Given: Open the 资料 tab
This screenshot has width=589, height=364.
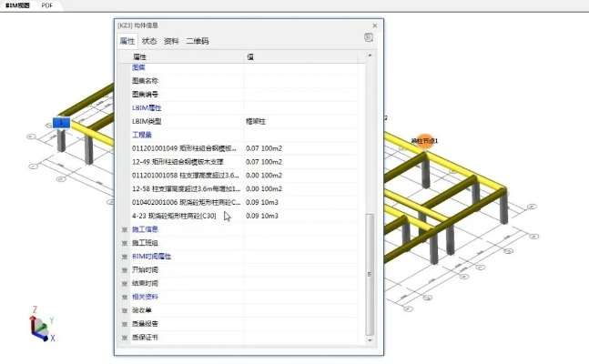Looking at the screenshot, I should [x=171, y=41].
